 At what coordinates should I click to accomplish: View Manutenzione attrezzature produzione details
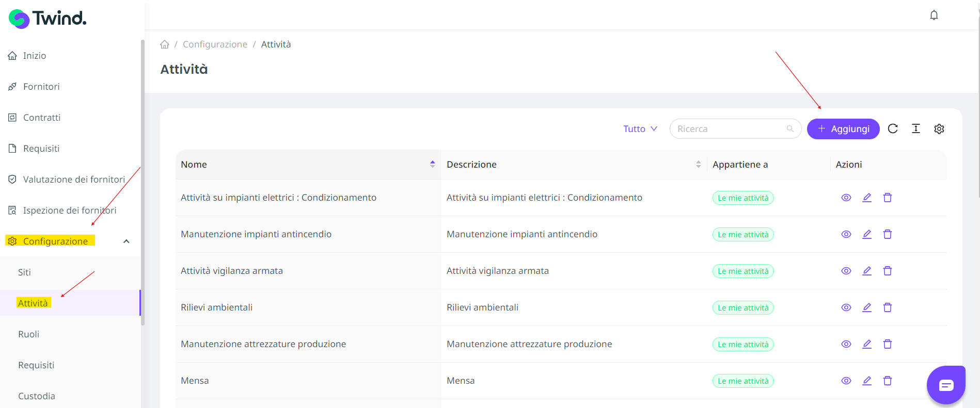tap(846, 344)
